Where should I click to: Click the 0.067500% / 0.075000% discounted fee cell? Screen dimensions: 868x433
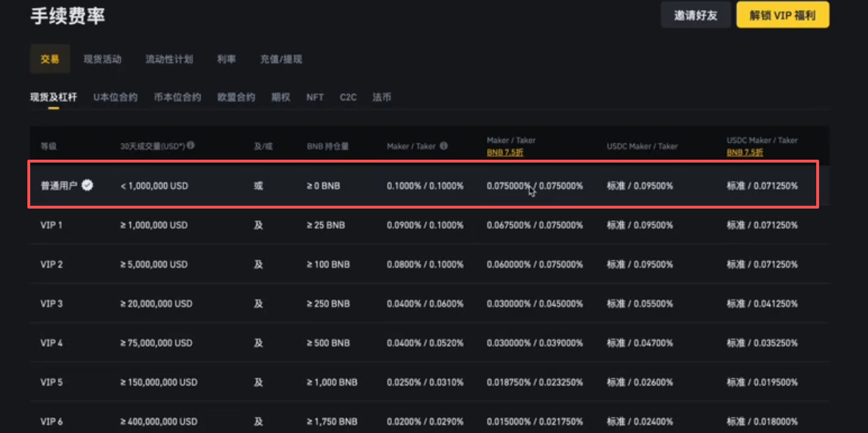pos(534,225)
